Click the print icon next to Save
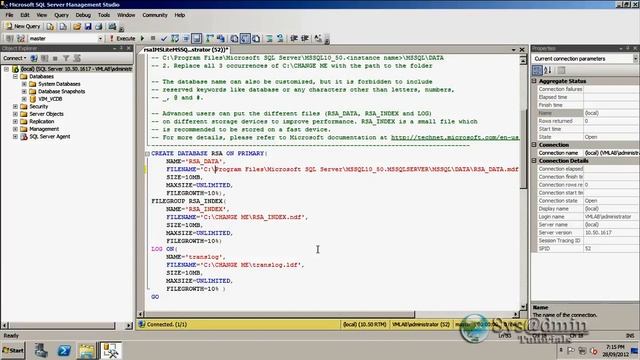This screenshot has height=360, width=640. point(99,27)
